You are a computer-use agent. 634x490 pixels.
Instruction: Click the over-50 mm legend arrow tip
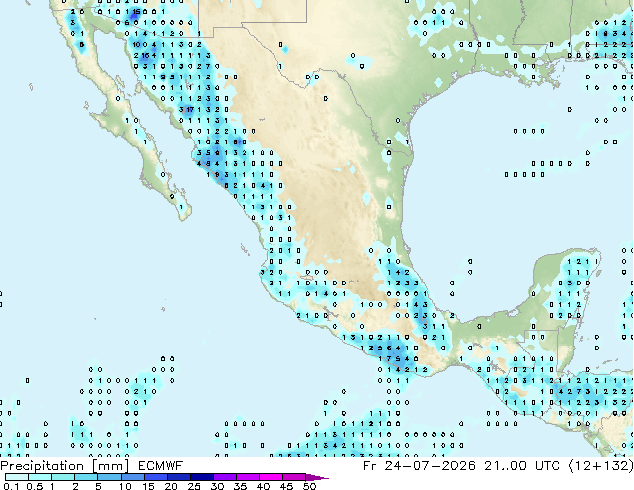coord(317,477)
